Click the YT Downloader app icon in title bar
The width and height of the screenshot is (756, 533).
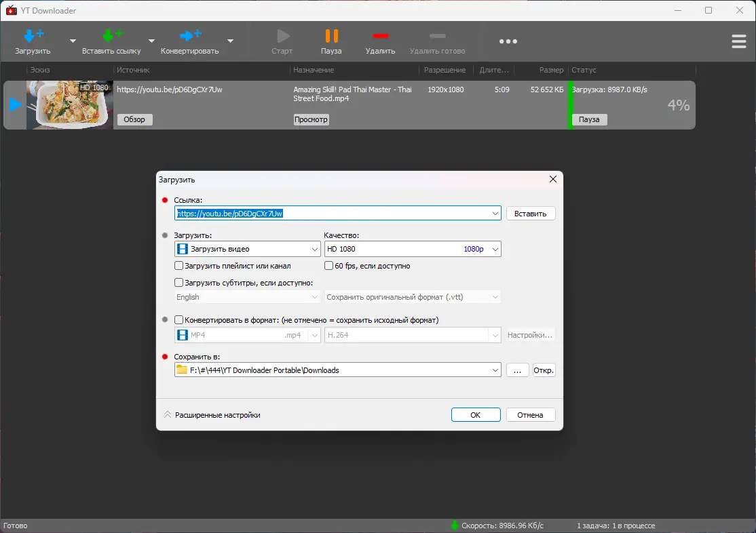click(x=11, y=10)
